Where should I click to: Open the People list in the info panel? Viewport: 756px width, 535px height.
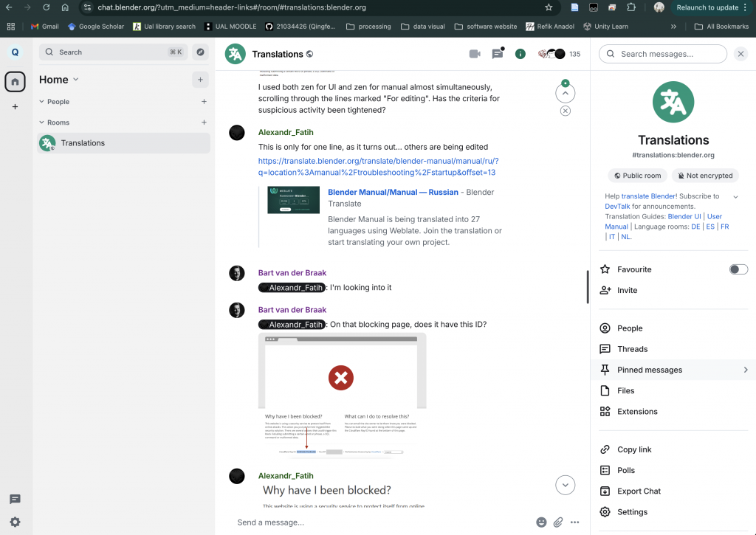click(x=673, y=328)
